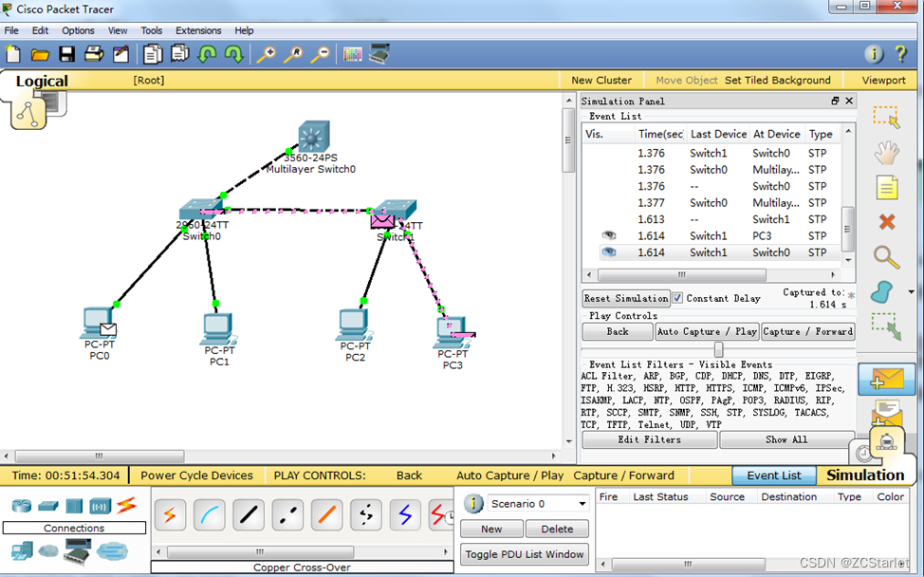Redo with the green right arrow

234,54
